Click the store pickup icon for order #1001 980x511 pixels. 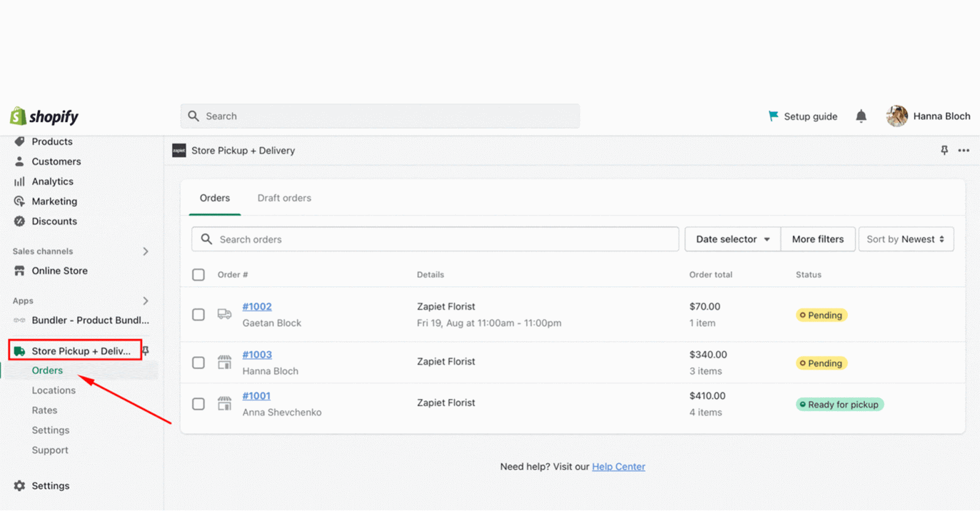(x=225, y=403)
